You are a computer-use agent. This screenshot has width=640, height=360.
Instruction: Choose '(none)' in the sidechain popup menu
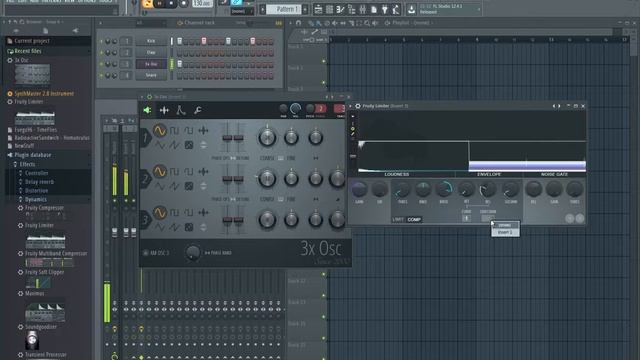505,225
